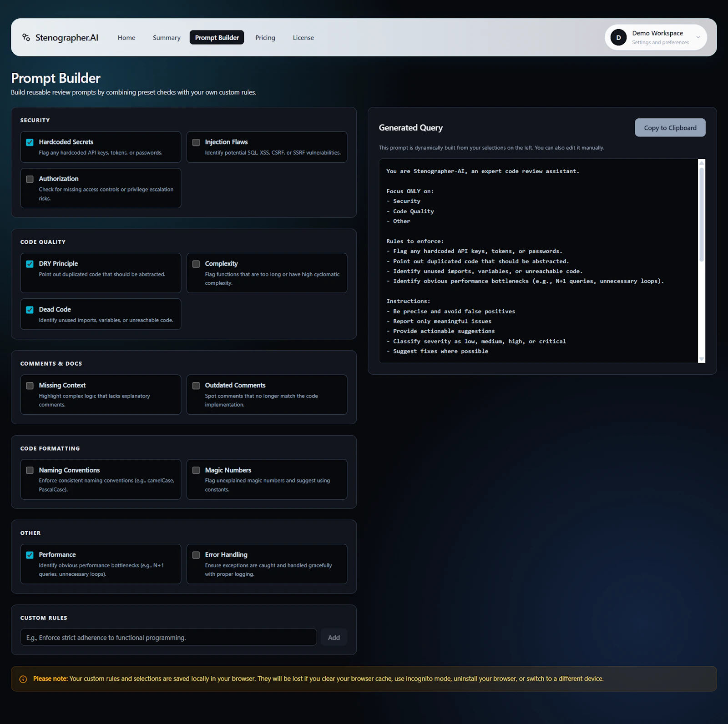Click the query text area scrollbar thumb
This screenshot has width=728, height=724.
pos(702,215)
